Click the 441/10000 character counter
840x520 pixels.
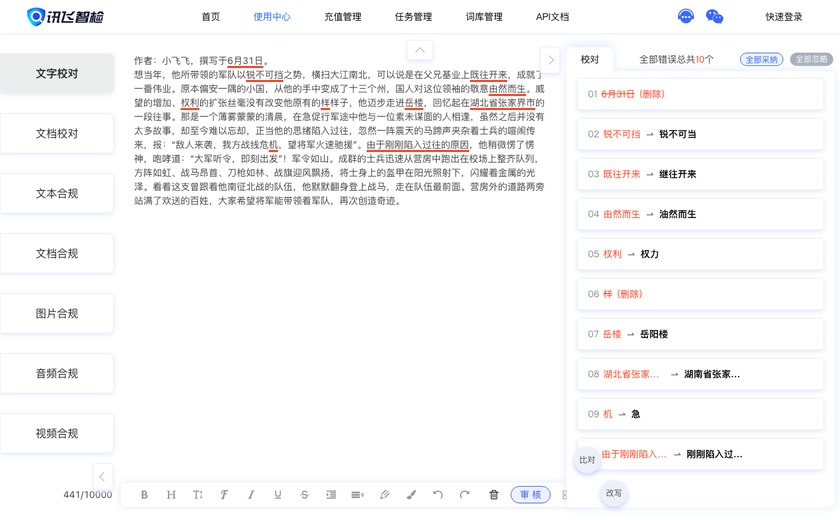pyautogui.click(x=88, y=495)
